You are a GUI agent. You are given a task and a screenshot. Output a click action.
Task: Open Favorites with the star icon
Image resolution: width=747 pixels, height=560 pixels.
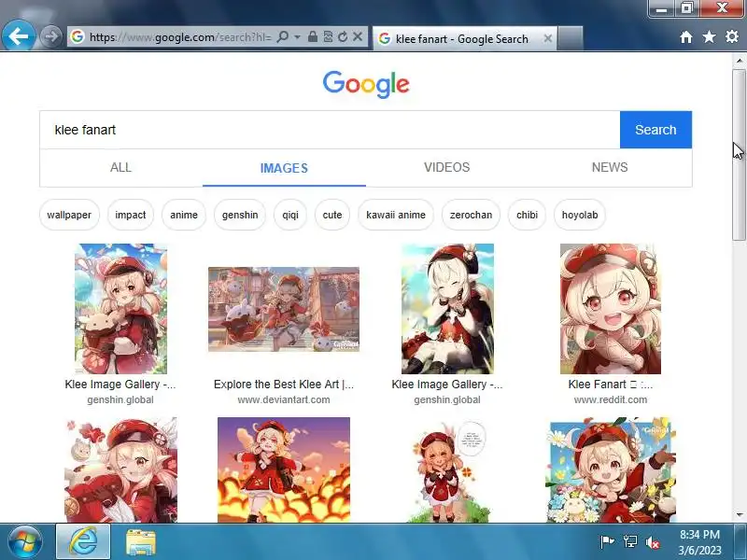[709, 36]
